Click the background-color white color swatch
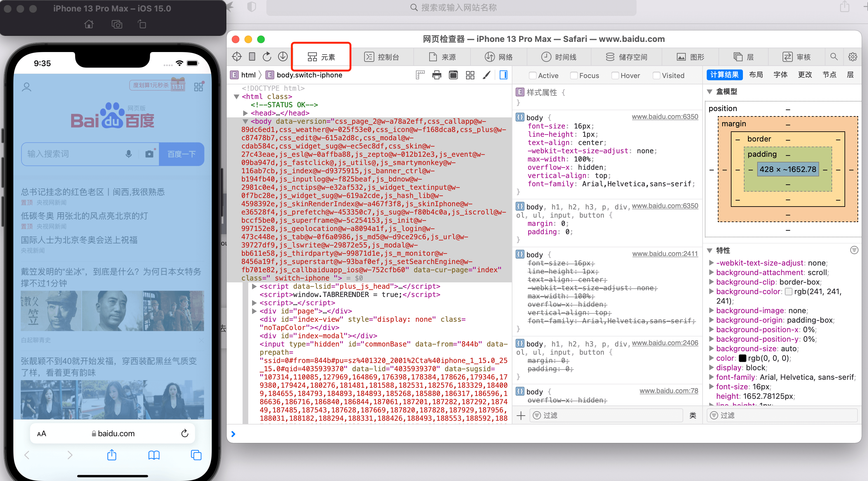This screenshot has width=868, height=481. point(789,292)
